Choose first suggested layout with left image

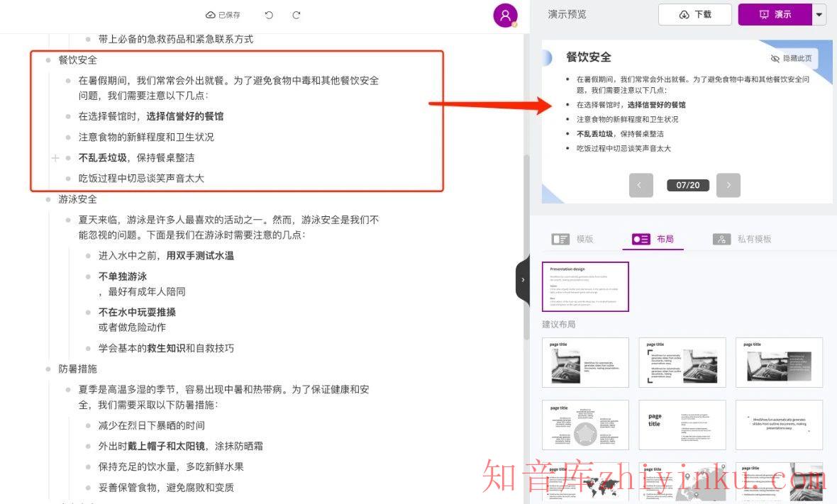click(x=585, y=362)
